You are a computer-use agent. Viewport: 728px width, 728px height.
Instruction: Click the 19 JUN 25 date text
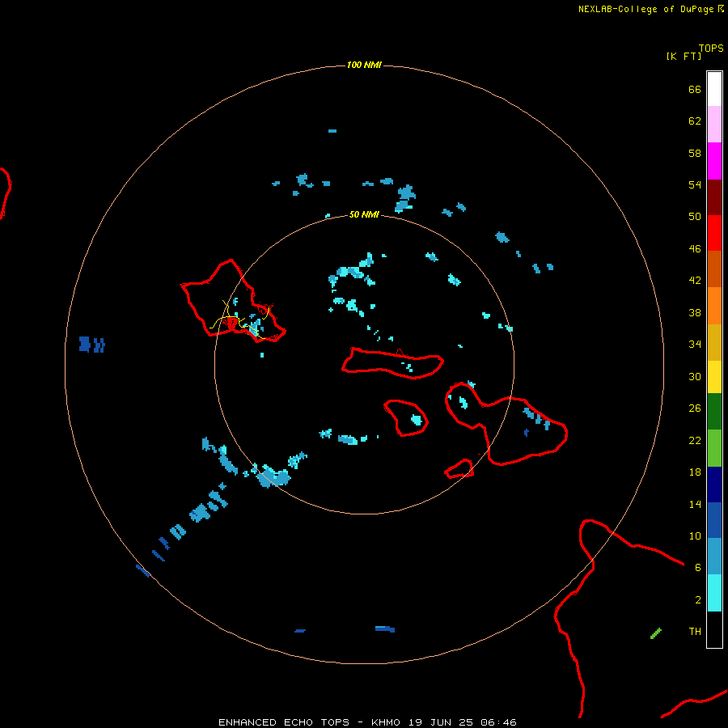click(441, 722)
